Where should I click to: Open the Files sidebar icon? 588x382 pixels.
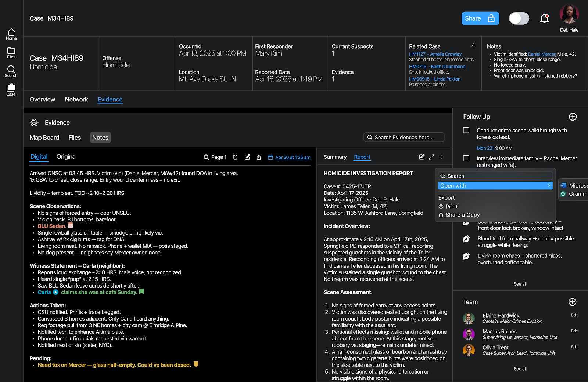pyautogui.click(x=11, y=53)
